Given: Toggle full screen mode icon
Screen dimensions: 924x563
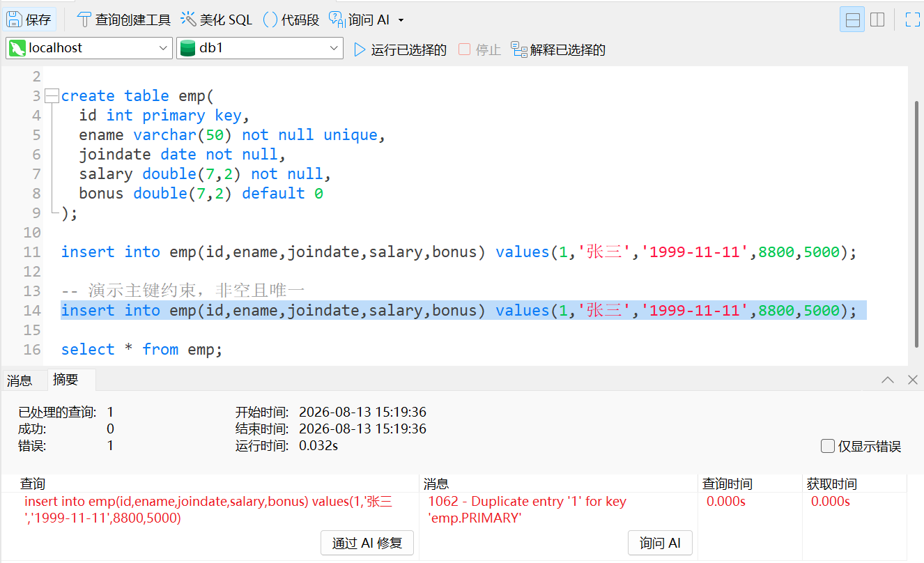Looking at the screenshot, I should click(x=912, y=20).
